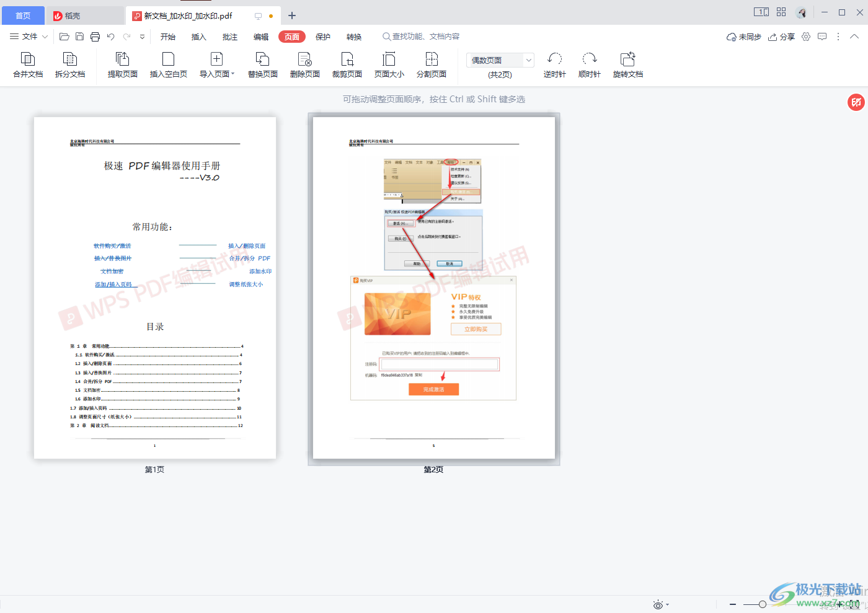Click the window layout icon showing 1
868x613 pixels.
point(761,12)
